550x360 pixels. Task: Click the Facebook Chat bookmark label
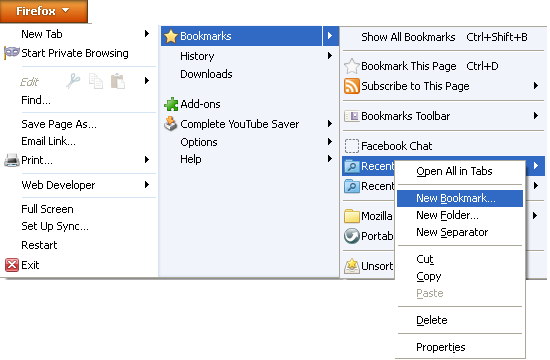click(x=397, y=146)
